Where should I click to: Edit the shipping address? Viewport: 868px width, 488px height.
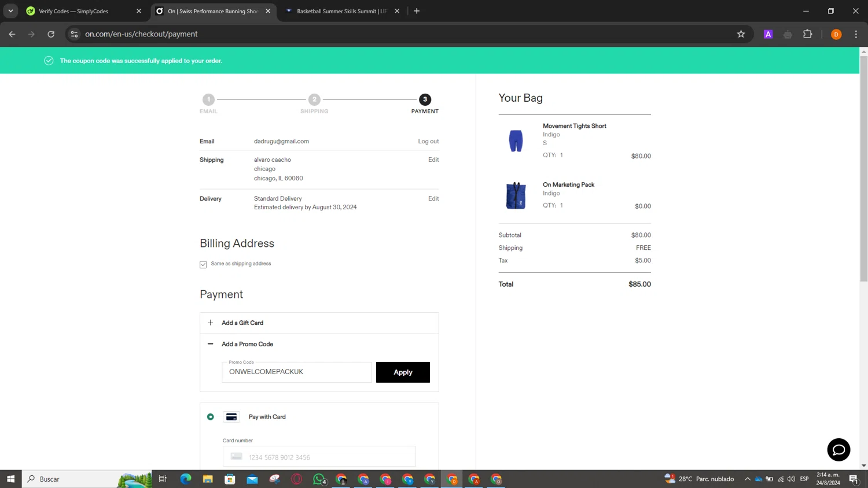click(x=433, y=160)
